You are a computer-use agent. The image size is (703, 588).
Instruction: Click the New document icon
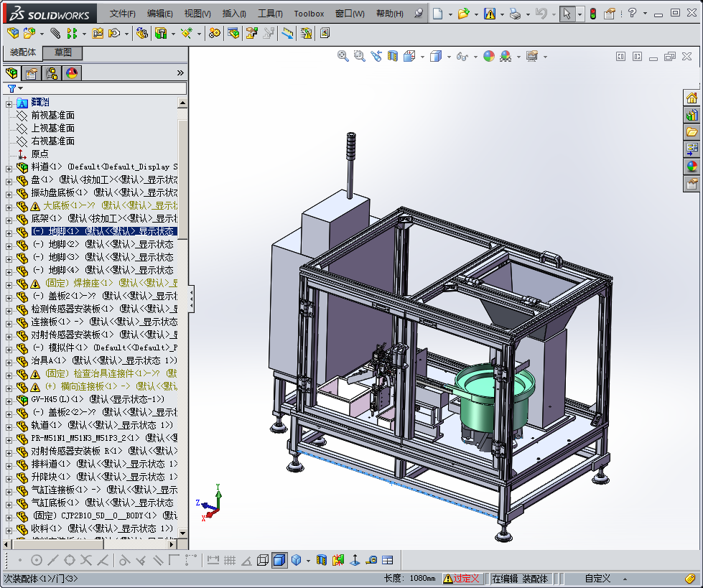pos(437,13)
